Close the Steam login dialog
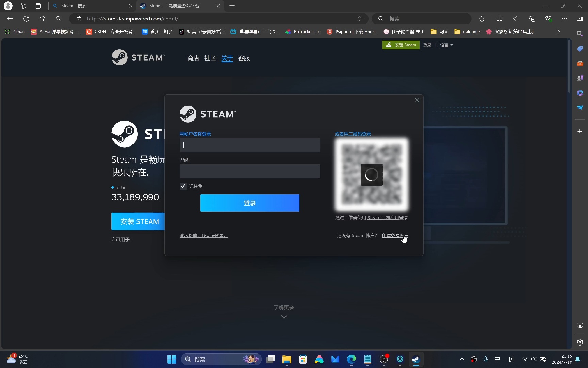 tap(417, 100)
